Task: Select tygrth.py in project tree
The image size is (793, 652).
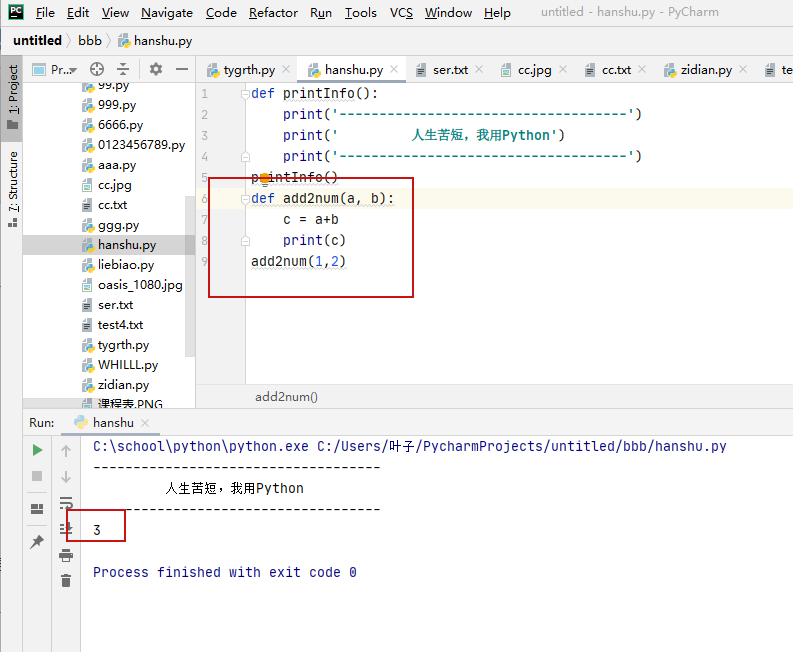Action: pyautogui.click(x=115, y=345)
